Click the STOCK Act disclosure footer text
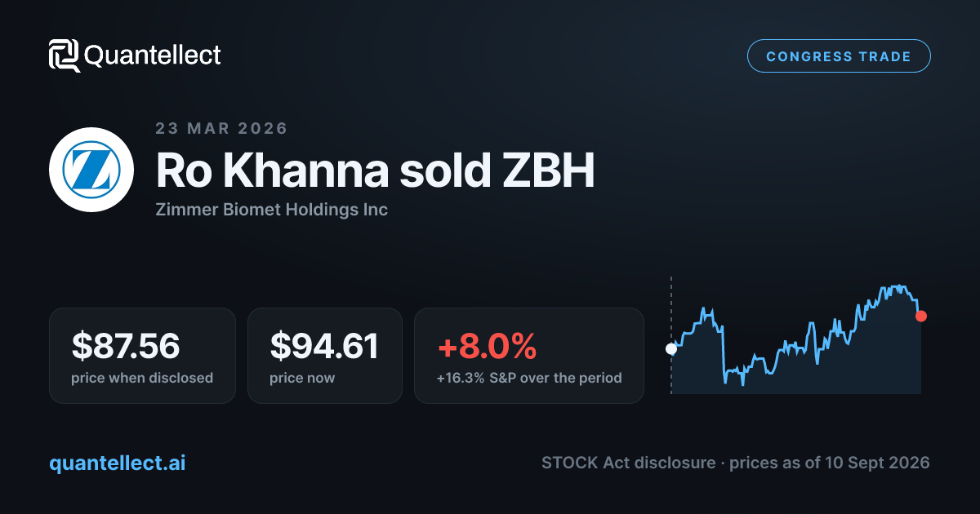The height and width of the screenshot is (514, 980). coord(735,463)
